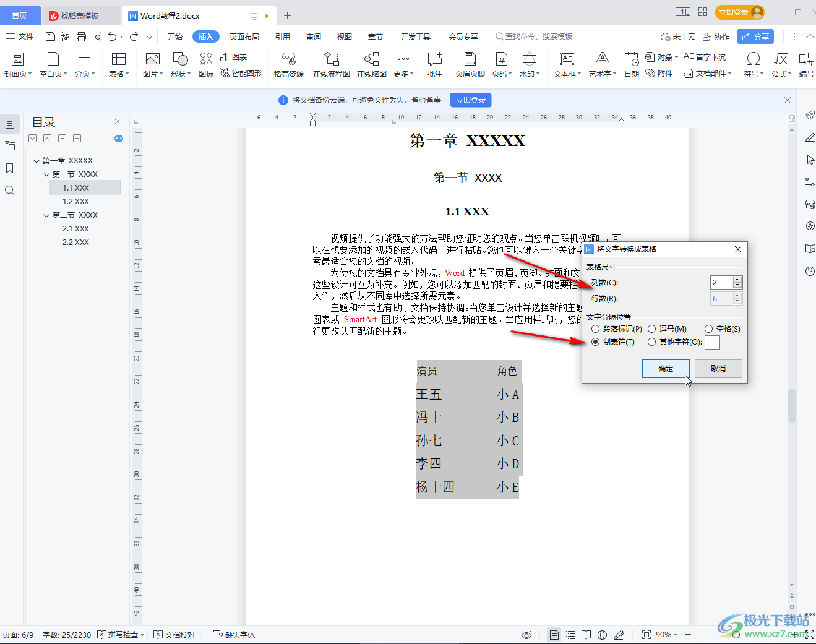Viewport: 816px width, 644px height.
Task: Open online flowchart (在线流程图)
Action: (331, 65)
